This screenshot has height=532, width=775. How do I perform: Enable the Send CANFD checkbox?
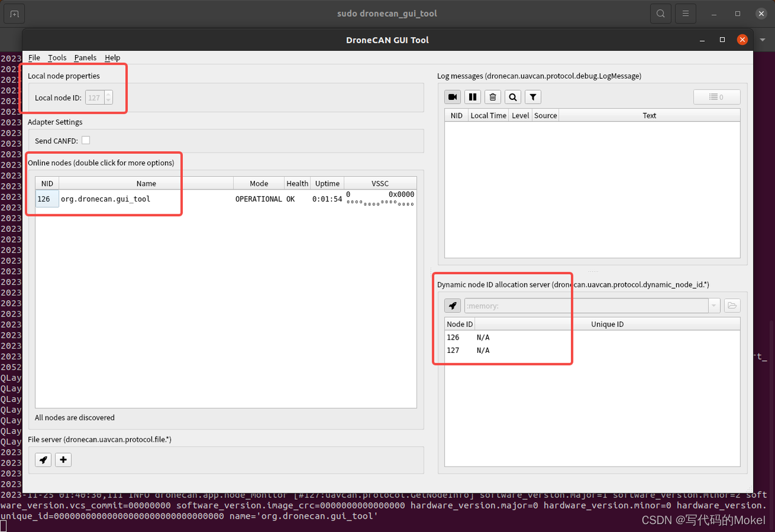click(x=86, y=140)
